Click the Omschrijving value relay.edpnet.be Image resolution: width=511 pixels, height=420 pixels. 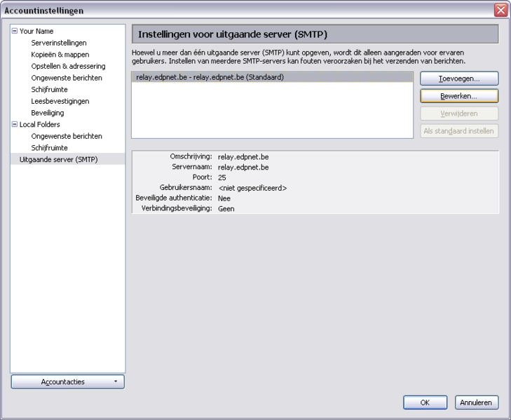click(x=243, y=157)
